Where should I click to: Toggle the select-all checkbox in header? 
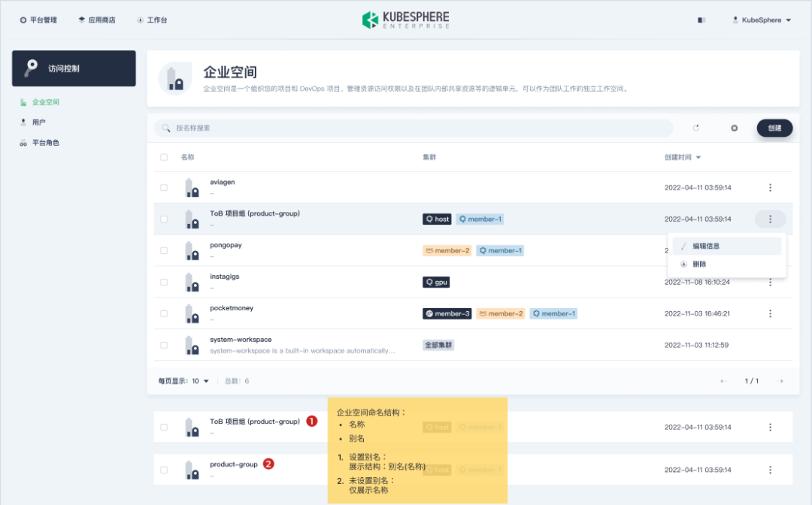[x=164, y=157]
